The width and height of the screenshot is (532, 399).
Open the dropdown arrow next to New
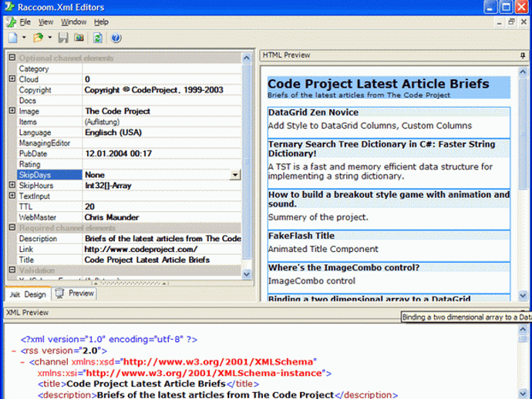pyautogui.click(x=24, y=37)
